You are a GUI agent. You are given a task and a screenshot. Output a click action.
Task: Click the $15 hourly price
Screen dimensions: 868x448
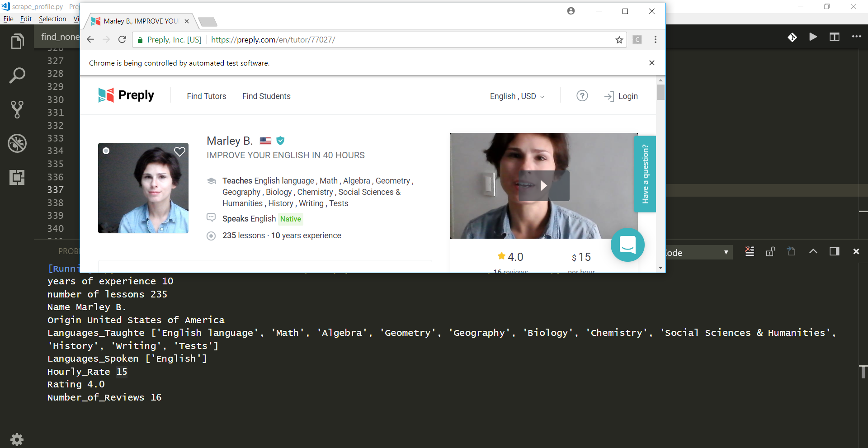tap(581, 257)
